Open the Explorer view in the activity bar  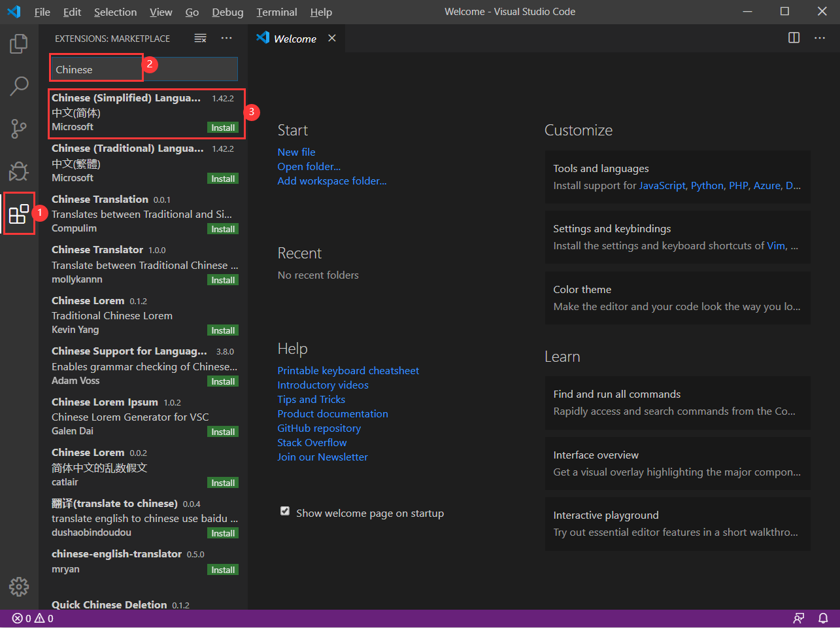click(x=18, y=43)
